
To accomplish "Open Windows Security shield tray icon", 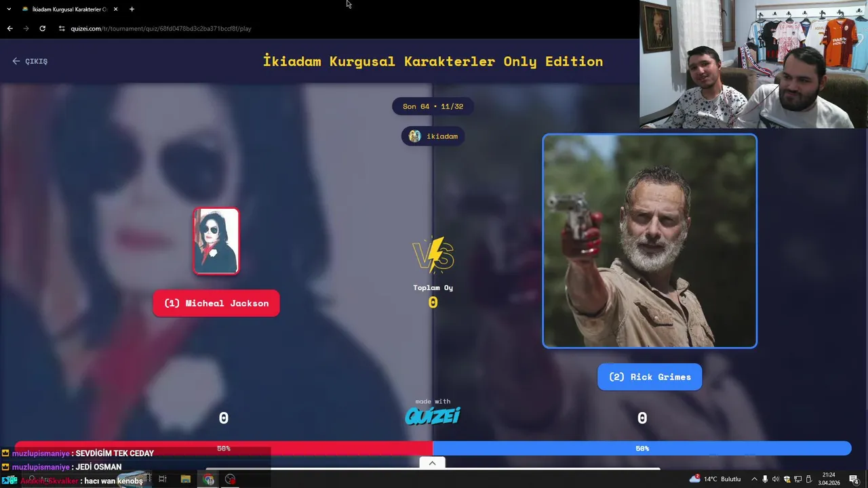I will coord(787,479).
